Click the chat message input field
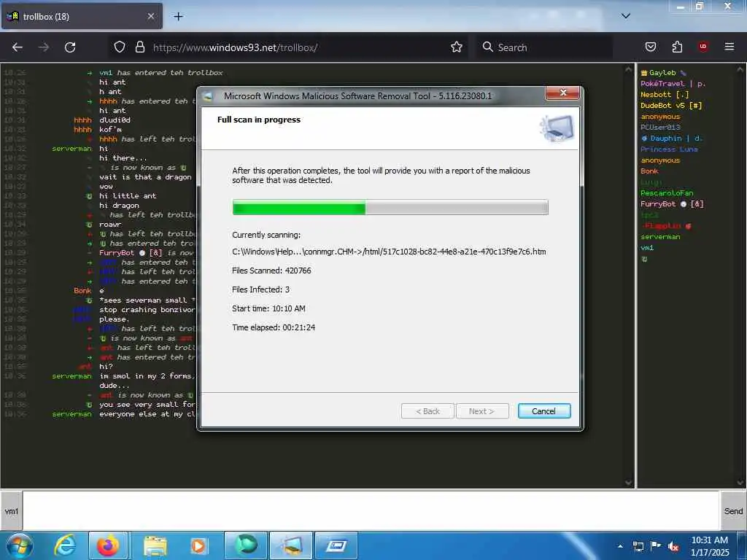747x560 pixels. click(x=371, y=511)
